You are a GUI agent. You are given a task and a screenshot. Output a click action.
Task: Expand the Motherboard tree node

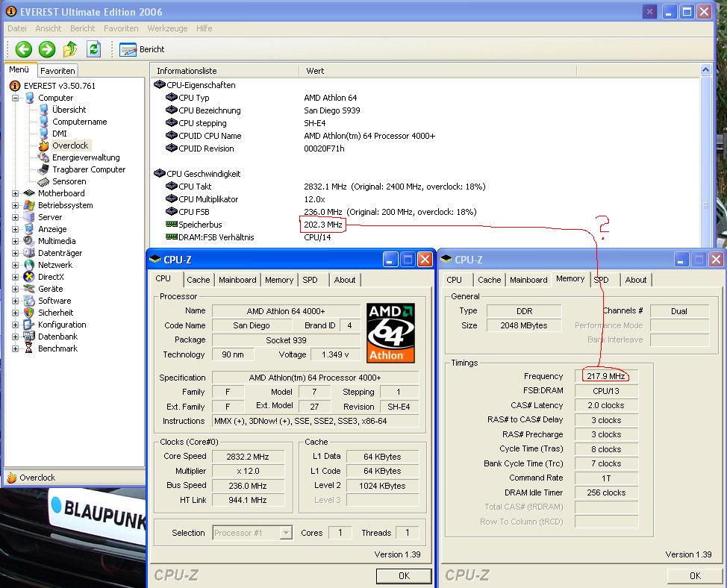pos(15,193)
